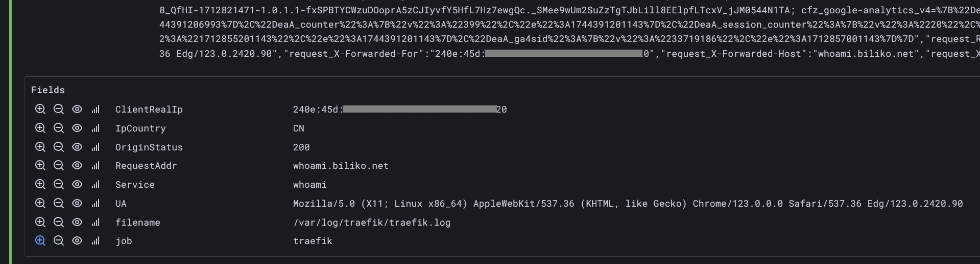The width and height of the screenshot is (980, 264).
Task: Open ad-hoc statistics for job field
Action: [x=95, y=241]
